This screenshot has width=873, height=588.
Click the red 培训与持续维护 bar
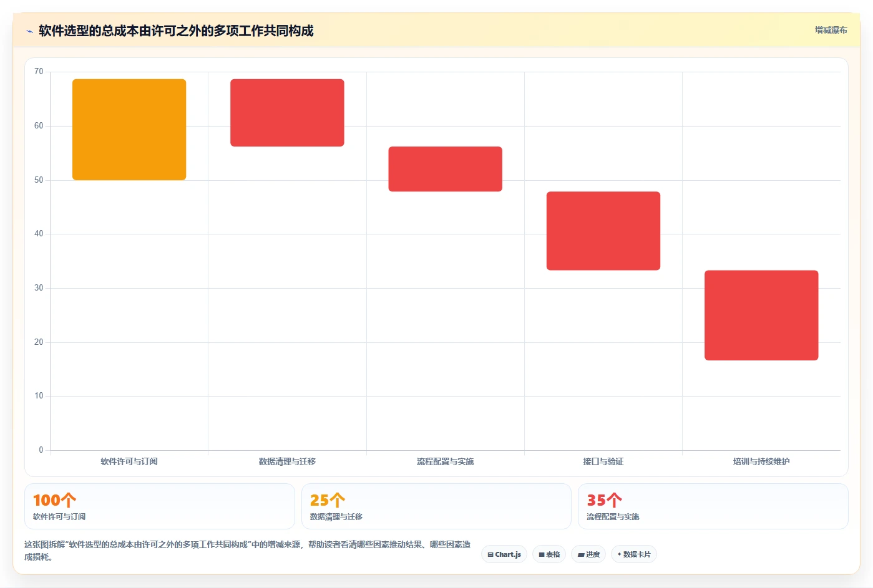click(761, 316)
